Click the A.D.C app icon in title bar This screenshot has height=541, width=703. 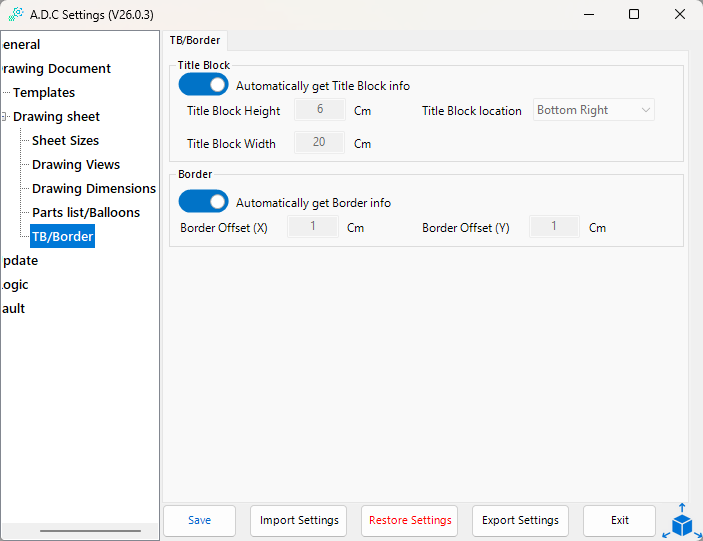point(15,14)
